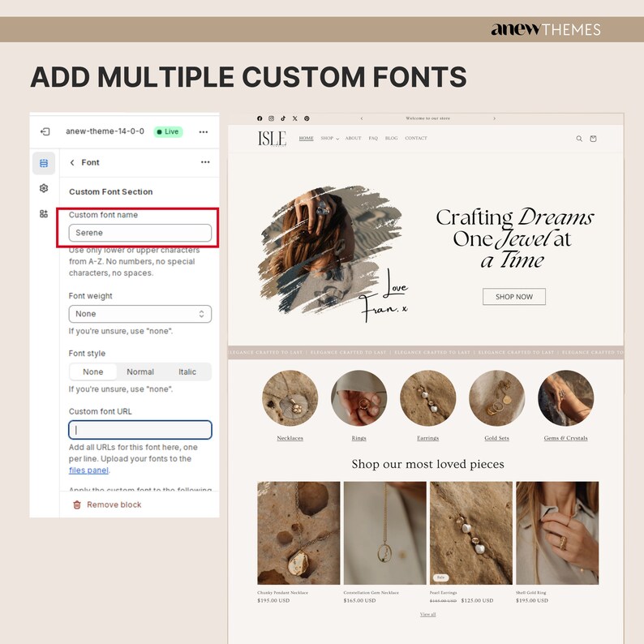Click the Chunky Pendant Necklace product title
Viewport: 644px width, 644px height.
point(282,593)
